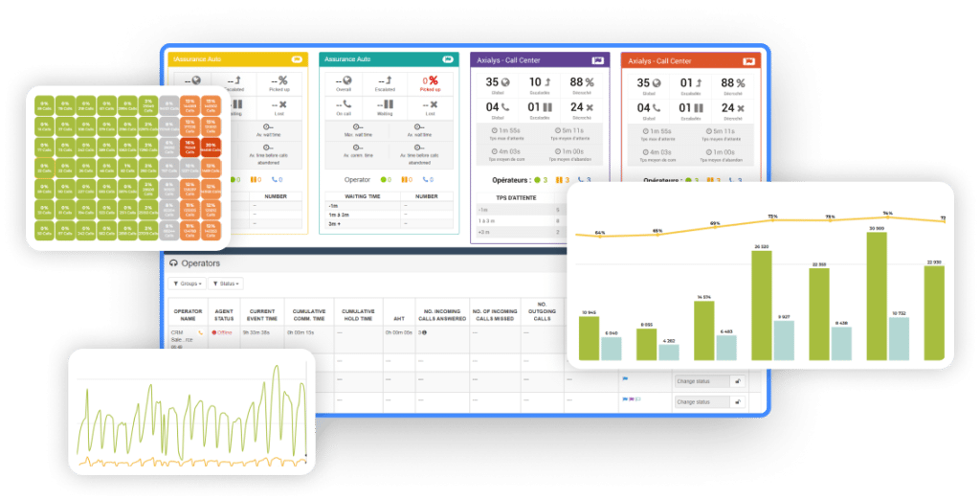Viewport: 980px width, 501px height.
Task: Click the dark red 20% heatmap cell
Action: pyautogui.click(x=211, y=147)
